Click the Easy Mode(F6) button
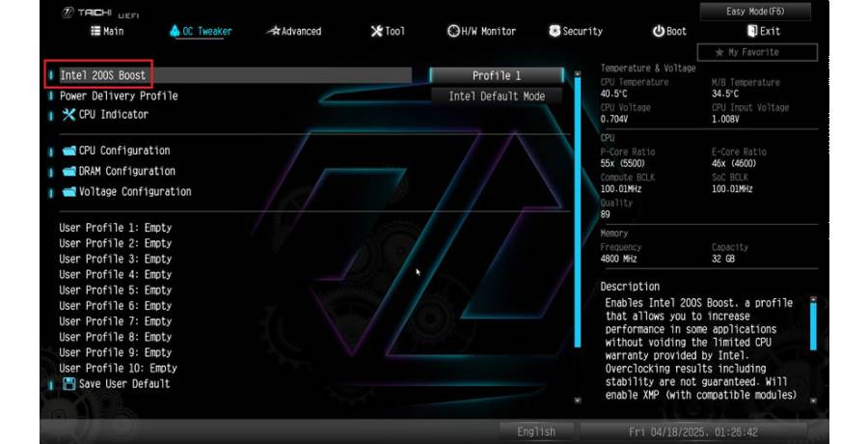This screenshot has height=444, width=868. click(x=755, y=11)
